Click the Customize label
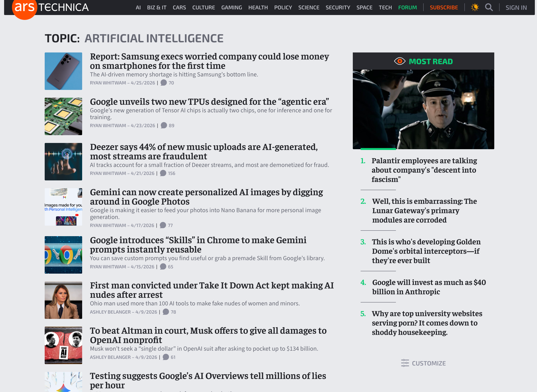This screenshot has width=537, height=392. tap(429, 363)
